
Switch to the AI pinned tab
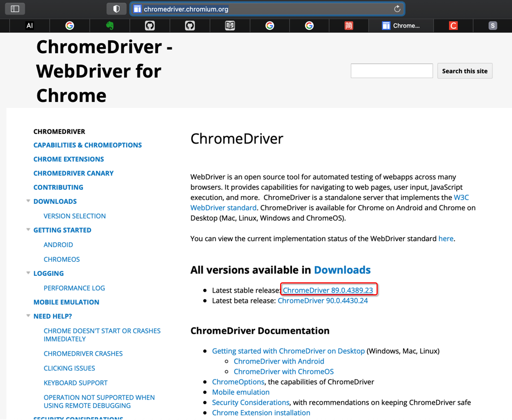tap(30, 25)
